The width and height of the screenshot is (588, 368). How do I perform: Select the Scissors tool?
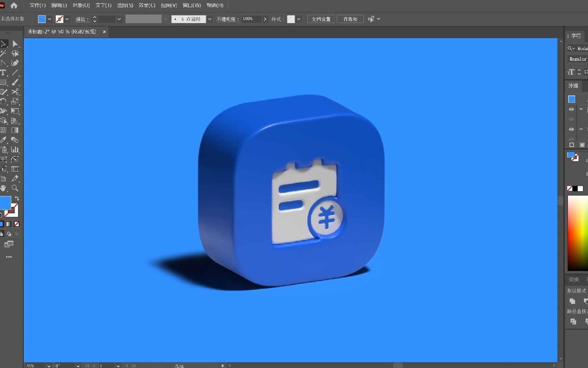click(x=15, y=92)
